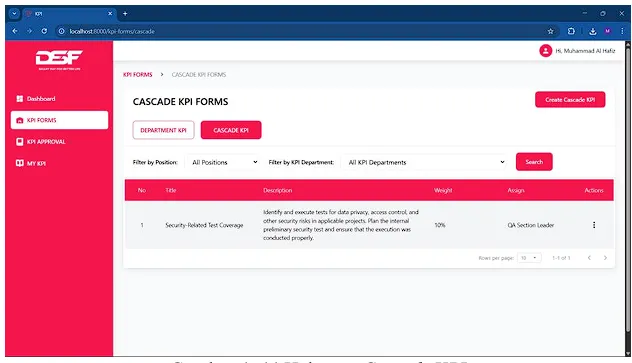This screenshot has width=632, height=363.
Task: Click the DSF logo in sidebar
Action: pos(59,60)
